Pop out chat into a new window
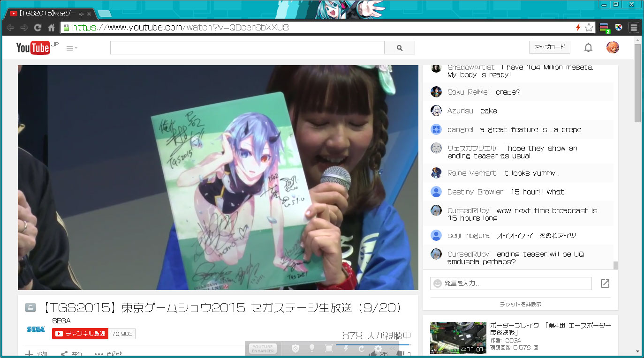The height and width of the screenshot is (358, 644). click(x=605, y=283)
